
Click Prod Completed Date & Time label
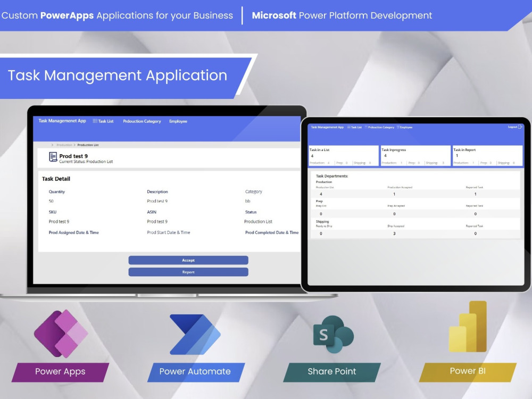[x=272, y=233]
